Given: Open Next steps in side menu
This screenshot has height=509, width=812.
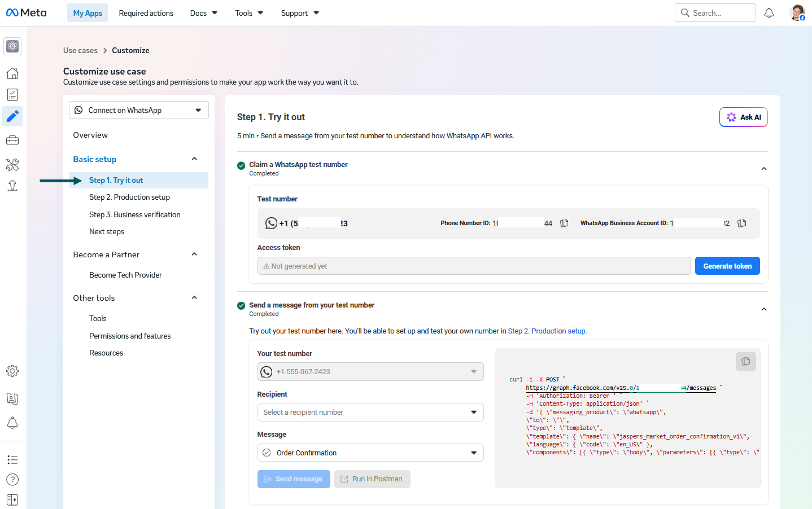Looking at the screenshot, I should [x=107, y=231].
